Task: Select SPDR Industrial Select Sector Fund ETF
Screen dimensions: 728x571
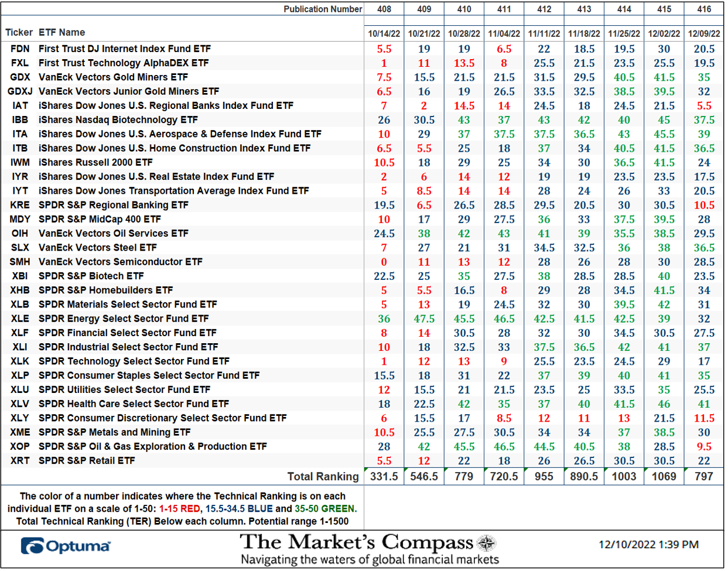Action: 128,347
